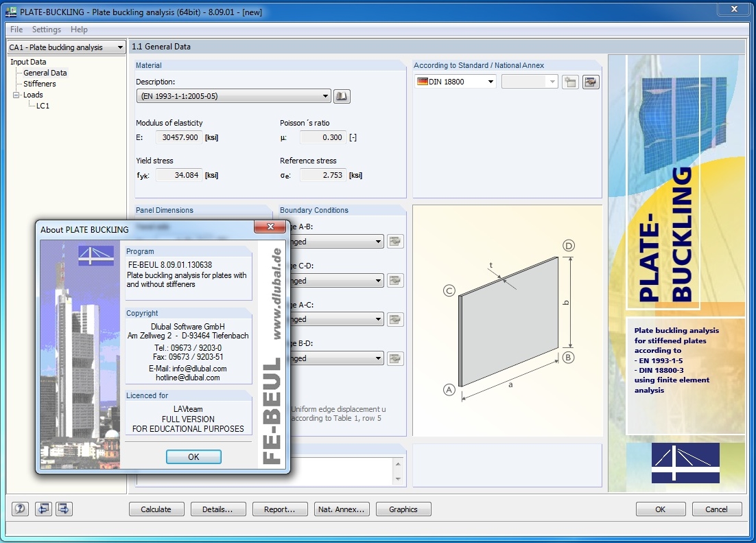Screen dimensions: 756x543
Task: Click the settings icon beside the A-B edge dropdown
Action: click(395, 242)
